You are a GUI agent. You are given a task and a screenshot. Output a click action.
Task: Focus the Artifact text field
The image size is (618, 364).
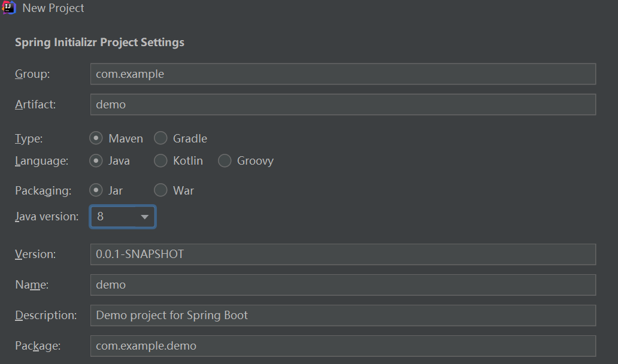coord(343,104)
